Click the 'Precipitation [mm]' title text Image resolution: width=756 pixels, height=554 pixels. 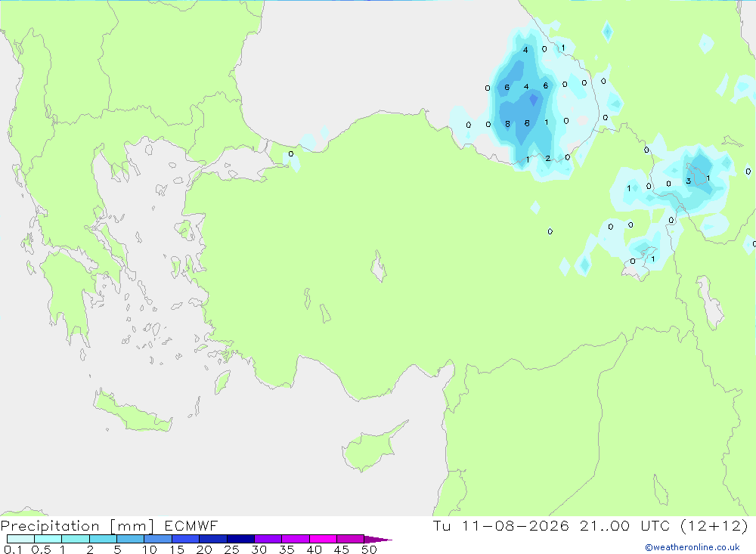pos(77,526)
